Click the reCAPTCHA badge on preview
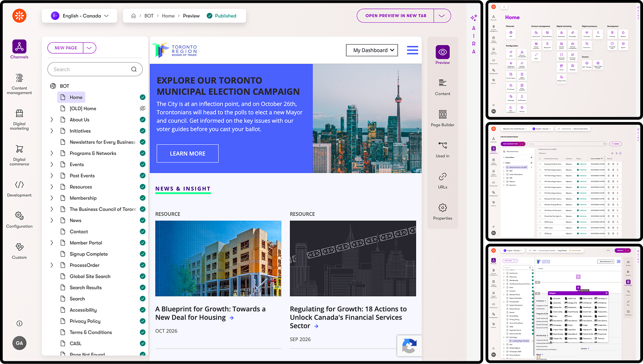This screenshot has height=364, width=643. 409,346
